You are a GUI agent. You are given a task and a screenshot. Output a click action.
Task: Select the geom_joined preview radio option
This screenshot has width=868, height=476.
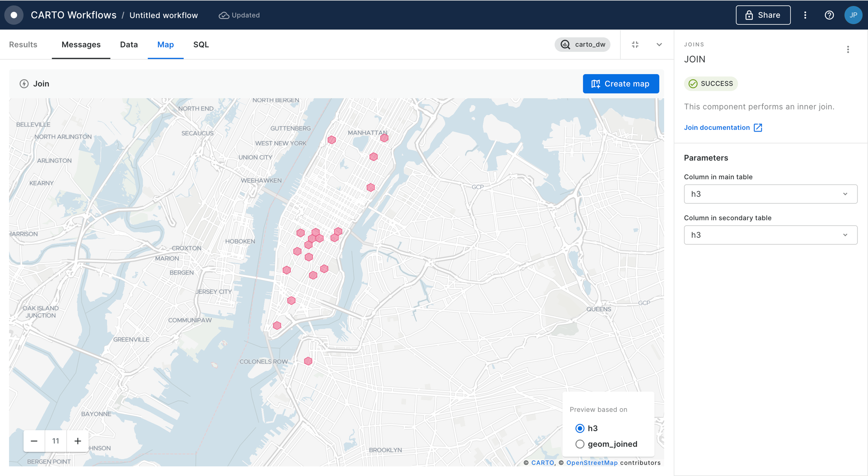click(580, 444)
